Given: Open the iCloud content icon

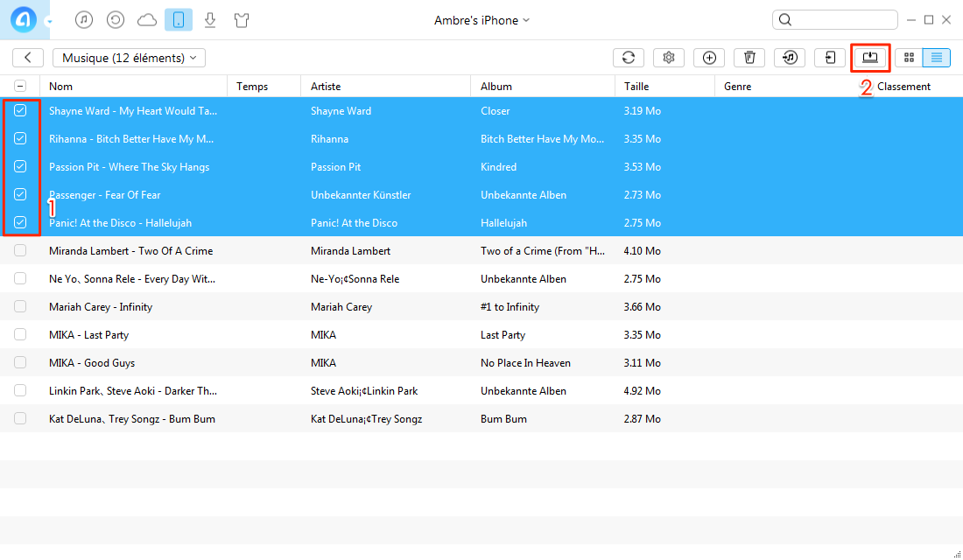Looking at the screenshot, I should [147, 20].
